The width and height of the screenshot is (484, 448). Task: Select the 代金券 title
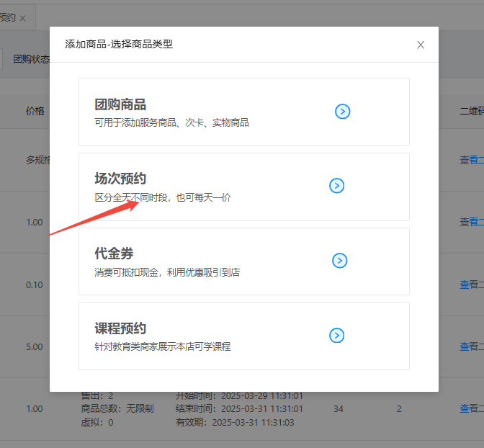tap(114, 254)
